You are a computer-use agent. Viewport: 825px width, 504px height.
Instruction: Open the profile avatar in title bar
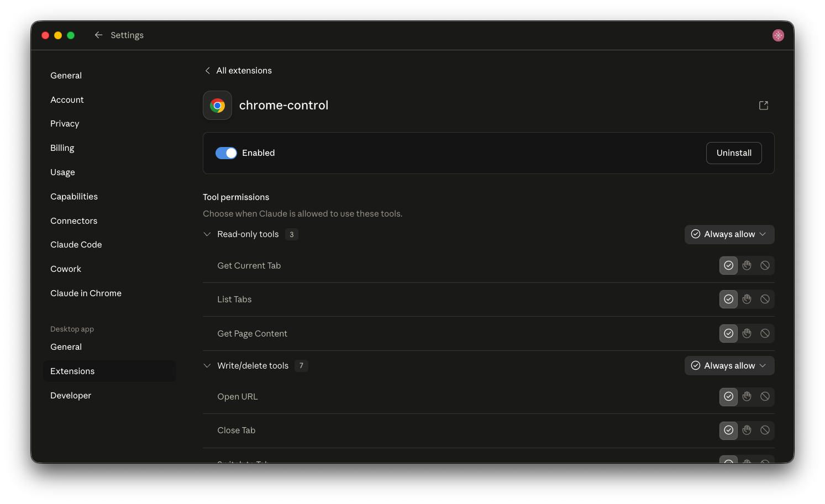[778, 35]
